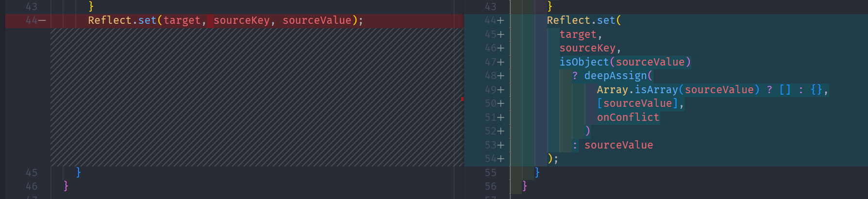Click line number 55 in right pane
The width and height of the screenshot is (868, 199).
[491, 173]
